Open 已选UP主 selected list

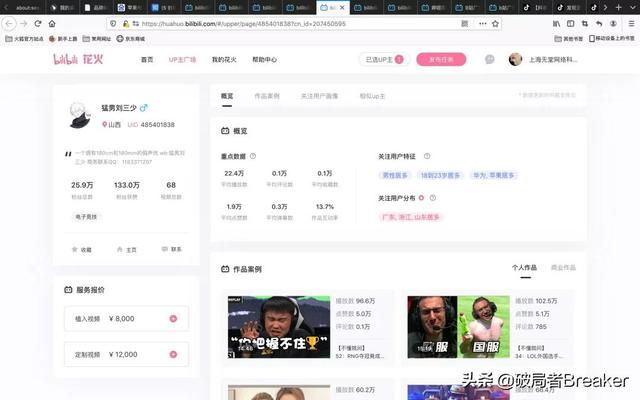coord(383,59)
